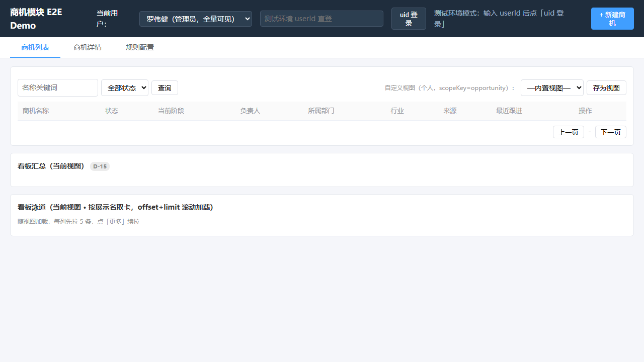Select the 商机列表 tab
Image resolution: width=644 pixels, height=362 pixels.
(35, 47)
